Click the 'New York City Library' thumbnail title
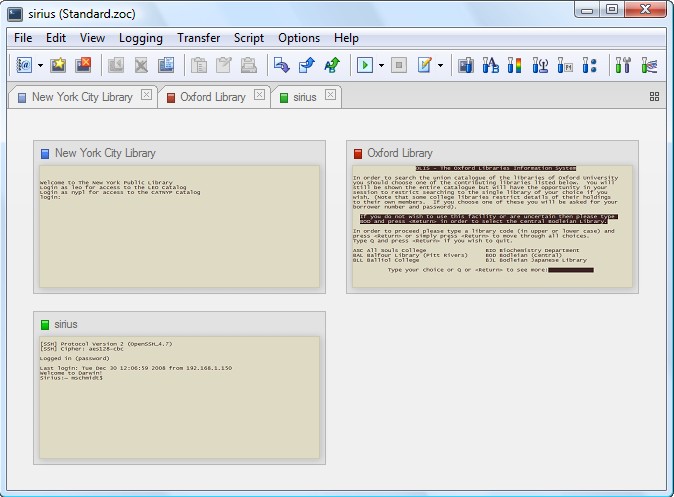The width and height of the screenshot is (674, 497). tap(105, 153)
